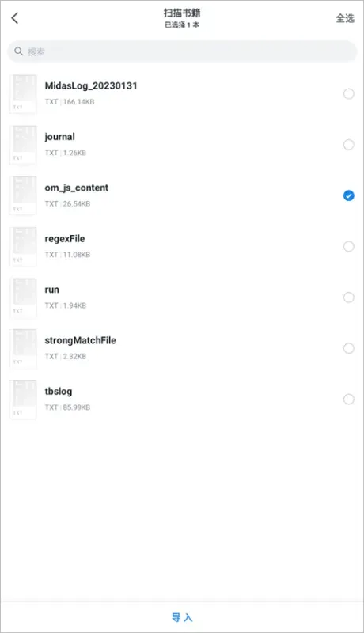Tap the tbslog TXT file icon
This screenshot has height=633, width=364.
23,399
